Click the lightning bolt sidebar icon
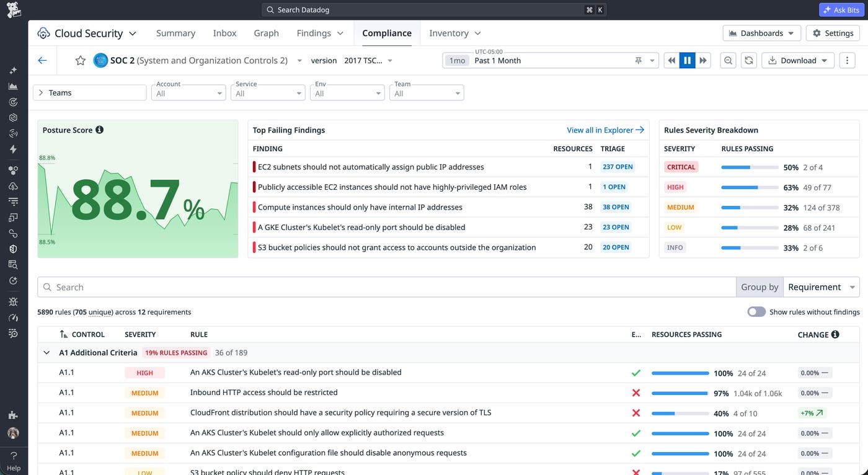 click(x=13, y=149)
